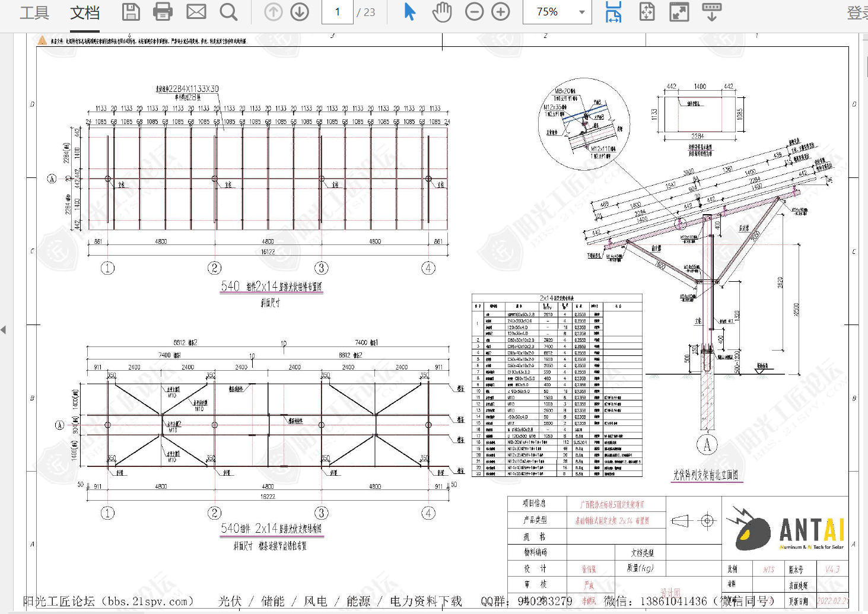
Task: Click the 'NTS' scale value
Action: pyautogui.click(x=768, y=570)
